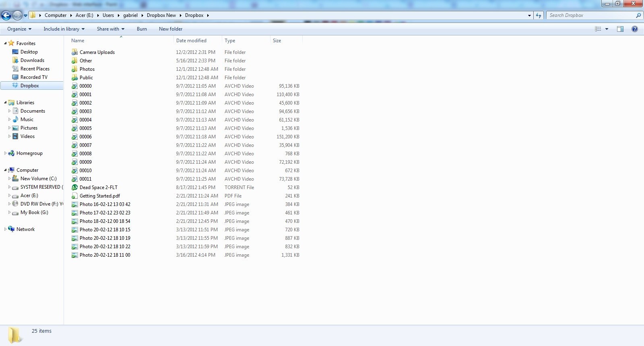
Task: Expand the Homegroup node
Action: 5,153
